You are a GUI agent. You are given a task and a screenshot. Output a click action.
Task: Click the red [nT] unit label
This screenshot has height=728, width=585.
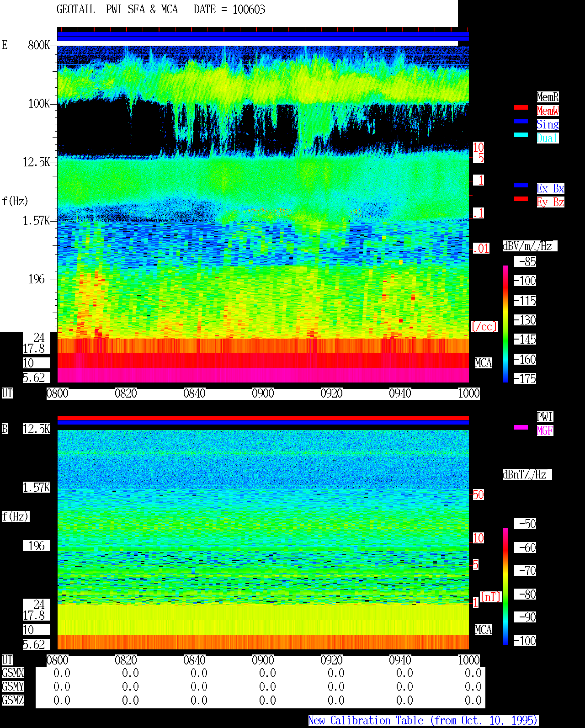(x=491, y=597)
